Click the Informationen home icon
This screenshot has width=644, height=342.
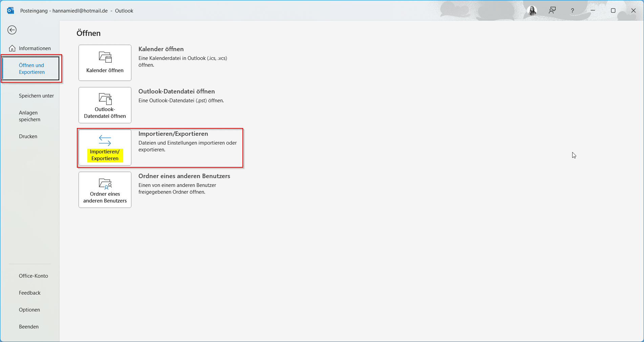(x=12, y=48)
